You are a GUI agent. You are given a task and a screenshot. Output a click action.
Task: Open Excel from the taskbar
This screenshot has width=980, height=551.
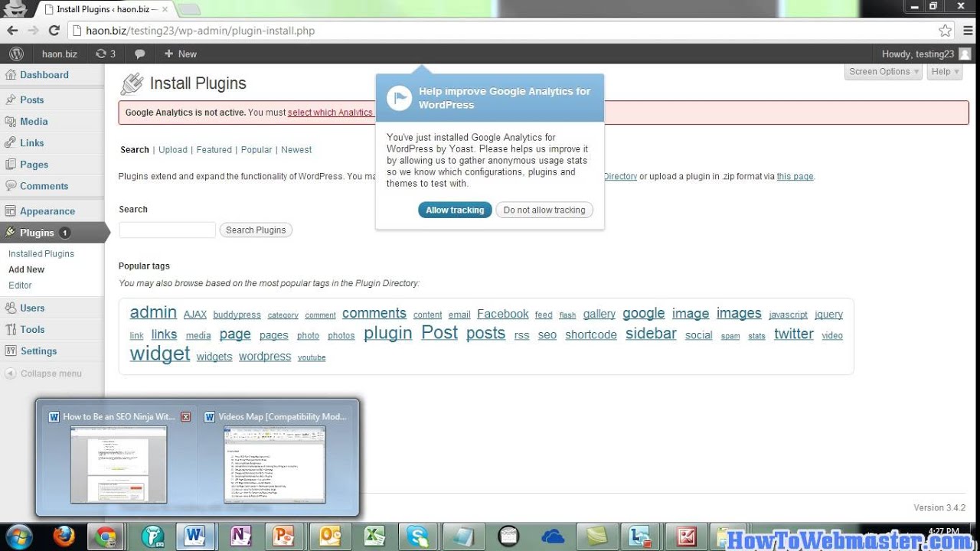click(x=375, y=536)
